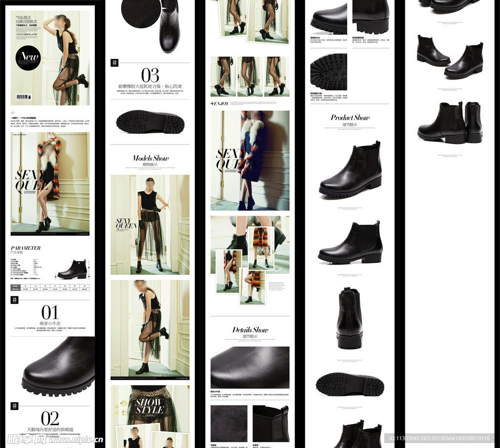Image resolution: width=500 pixels, height=448 pixels.
Task: Open the boot thumbnail in the parameter section
Action: point(72,269)
